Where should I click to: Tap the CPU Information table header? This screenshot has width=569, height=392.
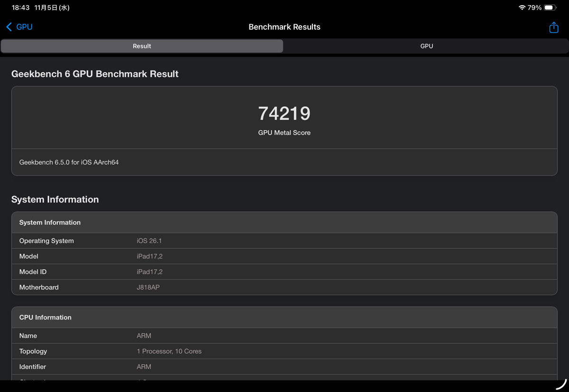(284, 318)
